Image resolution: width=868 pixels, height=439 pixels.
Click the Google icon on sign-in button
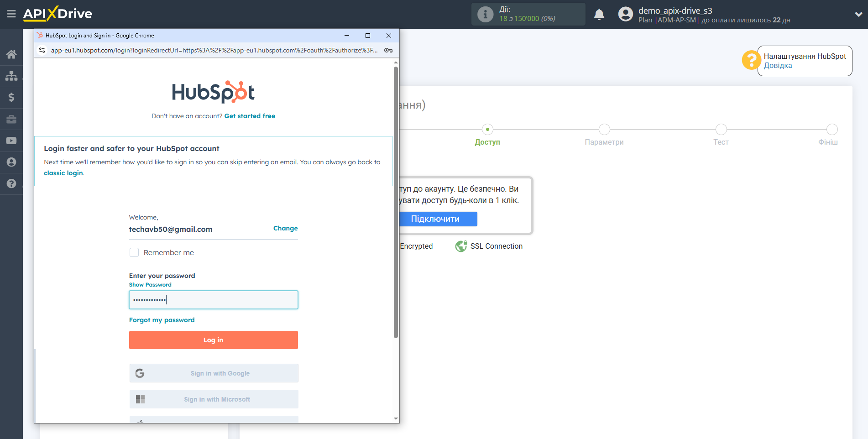(140, 373)
